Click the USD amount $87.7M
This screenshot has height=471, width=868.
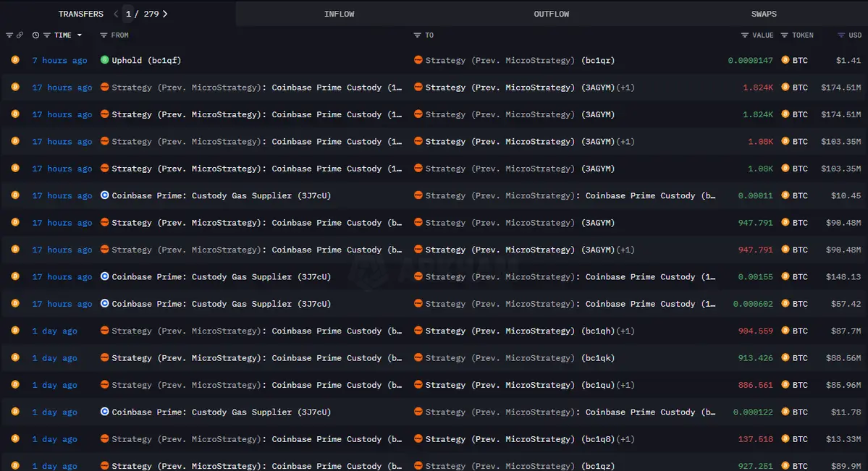846,331
